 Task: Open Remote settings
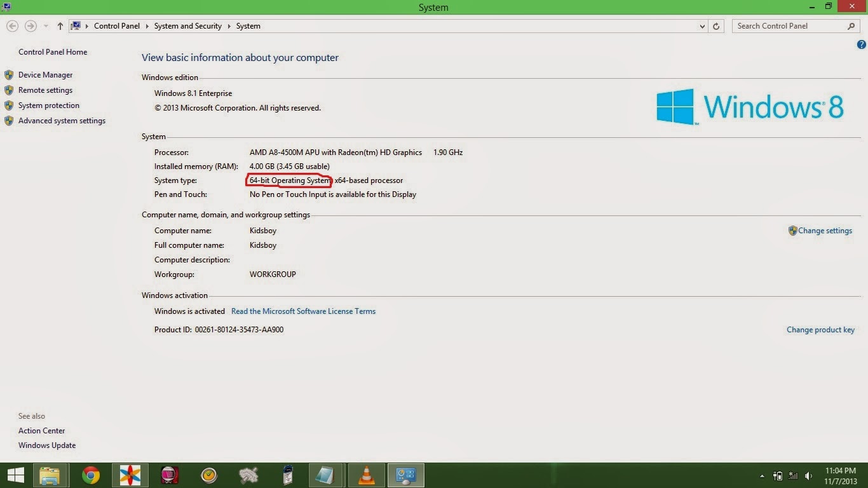[45, 90]
